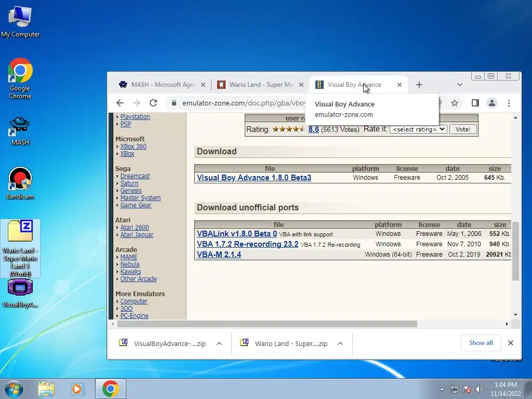Open My Computer desktop icon
The image size is (532, 399).
20,22
